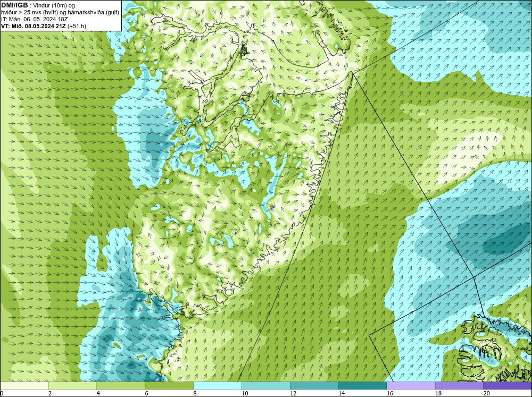Click the 4–6 m/s green legend swatch

pos(121,385)
